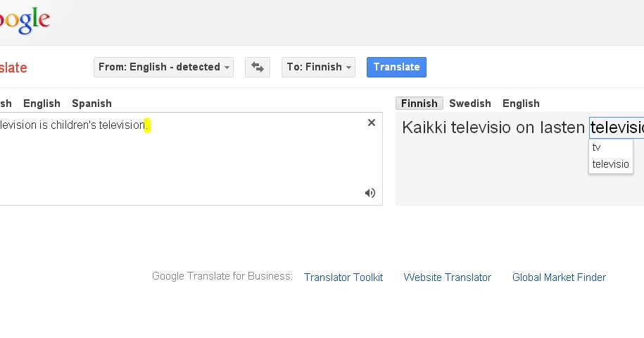Select Spanish as source language tab
This screenshot has height=338, width=644.
pos(91,104)
